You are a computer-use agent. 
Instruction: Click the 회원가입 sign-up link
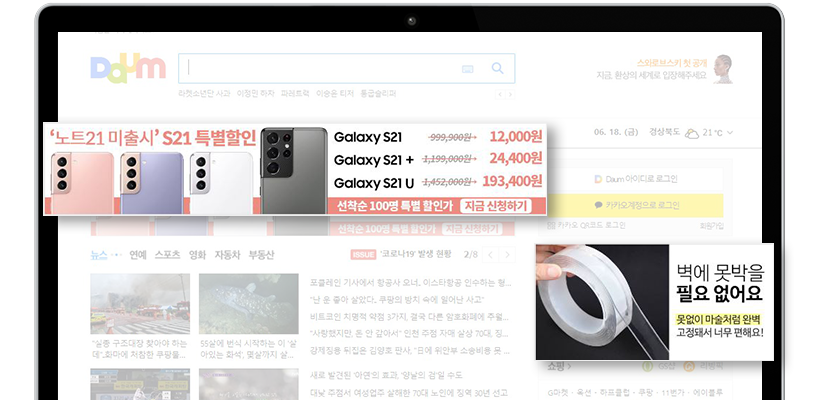click(x=712, y=225)
